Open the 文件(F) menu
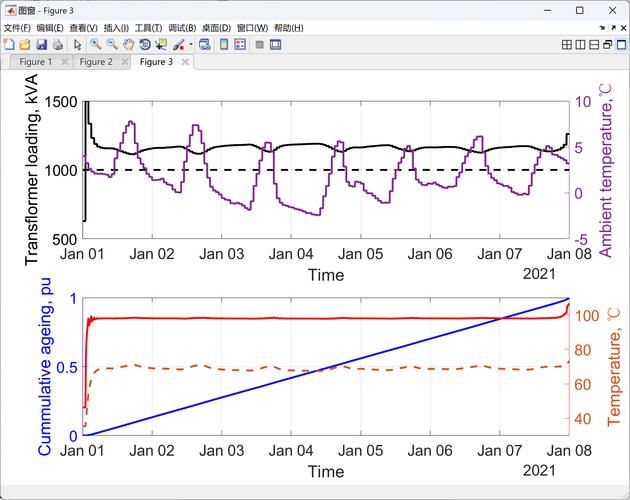The width and height of the screenshot is (630, 500). [x=17, y=28]
